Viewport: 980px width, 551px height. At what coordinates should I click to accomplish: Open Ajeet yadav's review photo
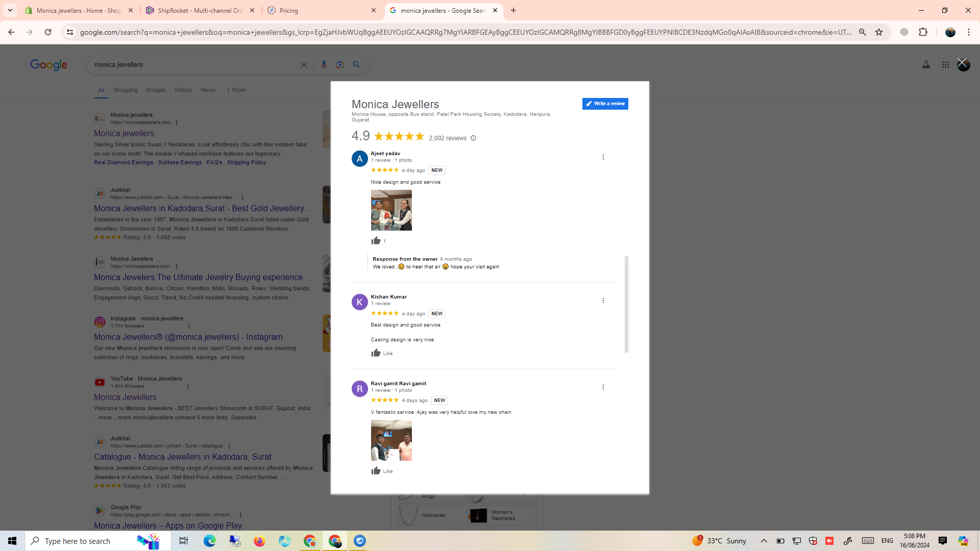click(391, 210)
